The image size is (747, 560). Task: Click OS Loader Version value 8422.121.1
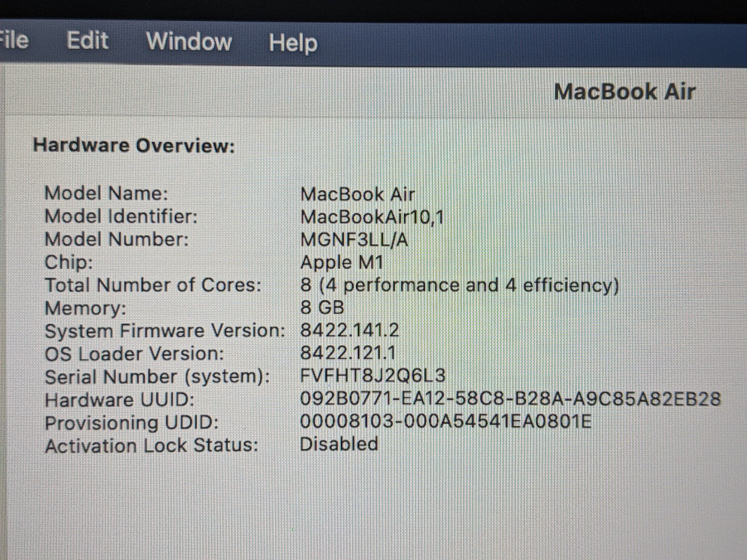(348, 353)
